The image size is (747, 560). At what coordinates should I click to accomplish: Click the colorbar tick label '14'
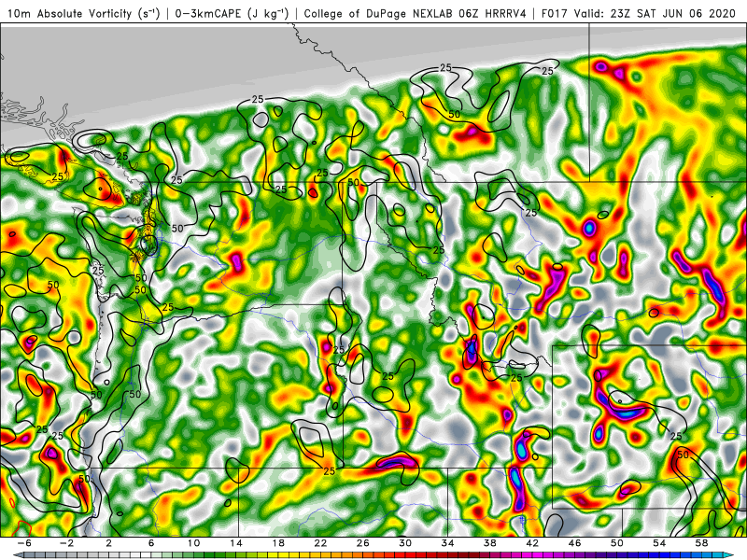236,543
